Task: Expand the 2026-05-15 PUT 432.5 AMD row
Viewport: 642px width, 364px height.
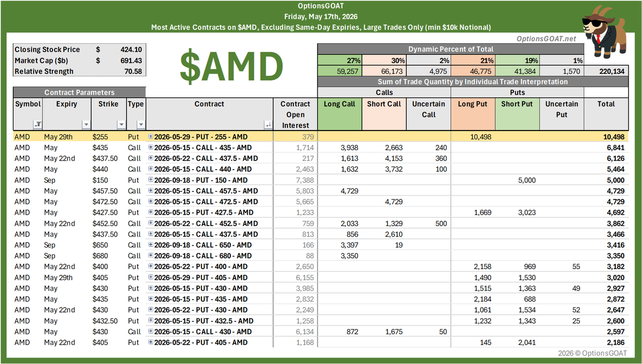Action: 150,321
